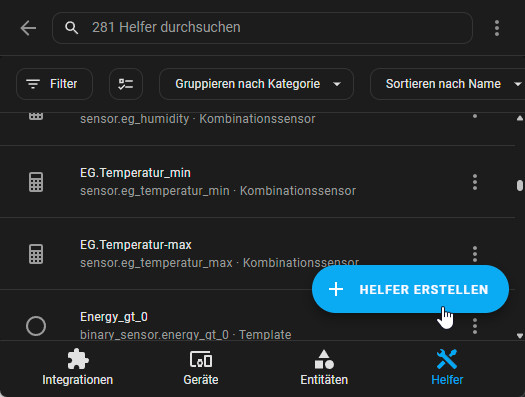Go back using the arrow icon
Viewport: 525px width, 397px height.
28,28
